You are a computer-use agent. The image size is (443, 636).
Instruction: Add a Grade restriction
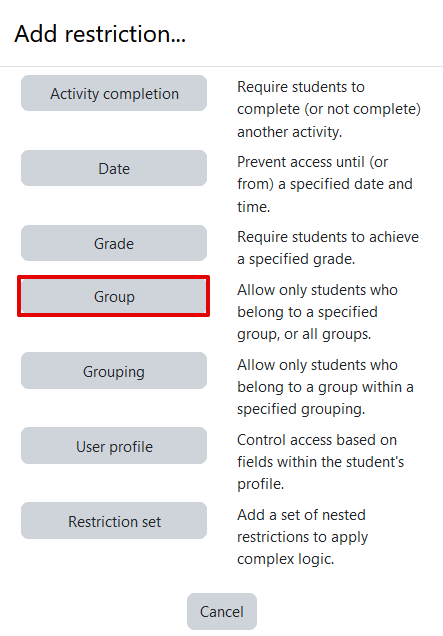coord(114,243)
